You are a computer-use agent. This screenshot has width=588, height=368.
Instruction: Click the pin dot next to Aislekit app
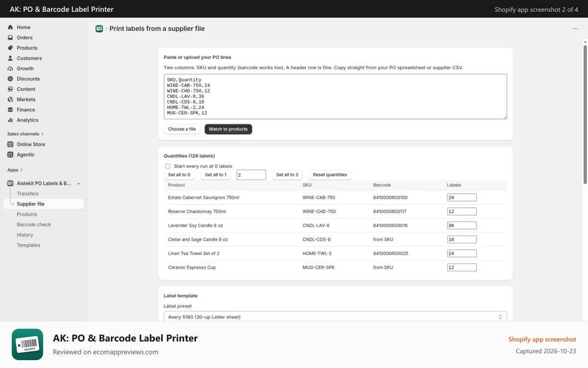(x=78, y=184)
